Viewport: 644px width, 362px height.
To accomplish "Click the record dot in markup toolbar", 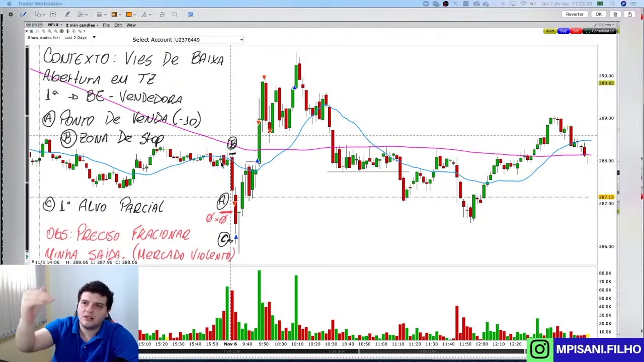I will click(x=11, y=15).
